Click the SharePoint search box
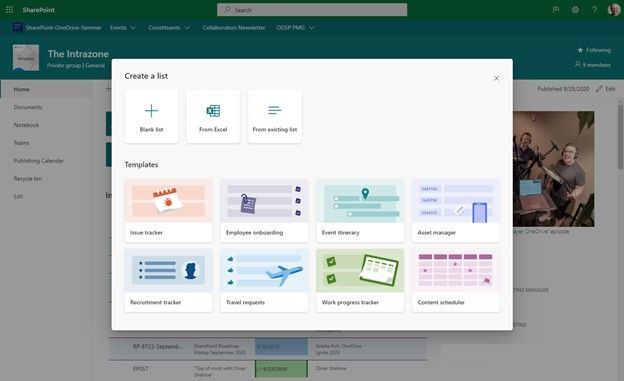Image resolution: width=624 pixels, height=381 pixels. (x=312, y=10)
